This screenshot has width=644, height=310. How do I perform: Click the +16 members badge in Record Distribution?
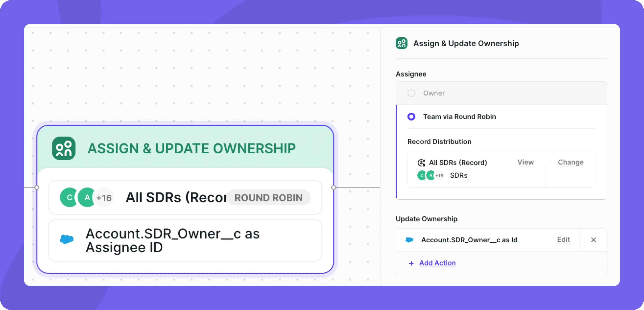tap(439, 175)
